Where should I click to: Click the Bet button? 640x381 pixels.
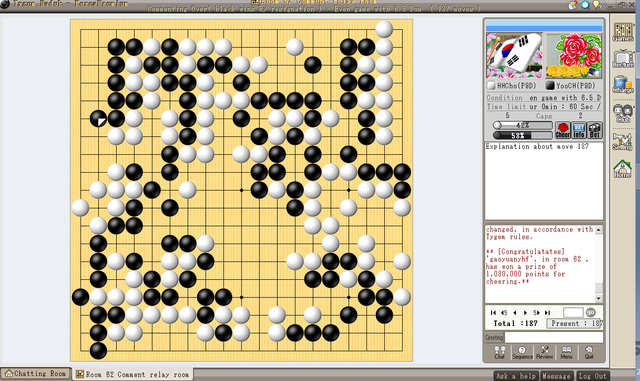click(x=595, y=130)
